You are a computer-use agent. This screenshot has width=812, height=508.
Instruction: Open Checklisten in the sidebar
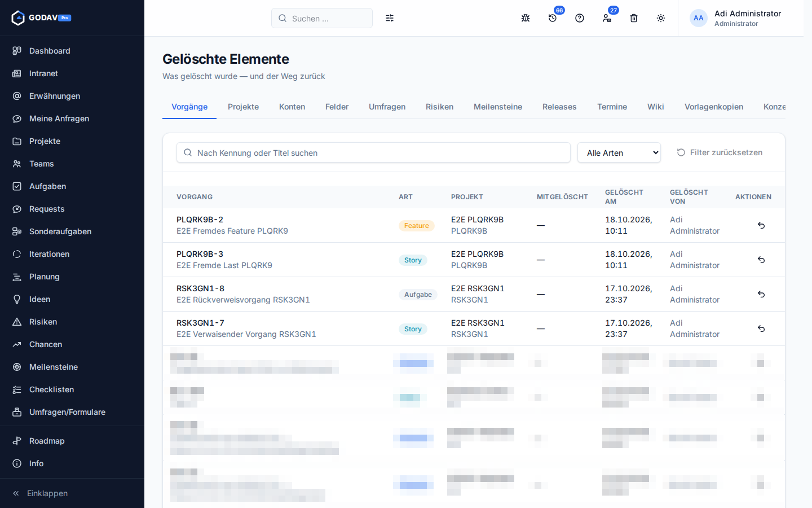point(72,389)
